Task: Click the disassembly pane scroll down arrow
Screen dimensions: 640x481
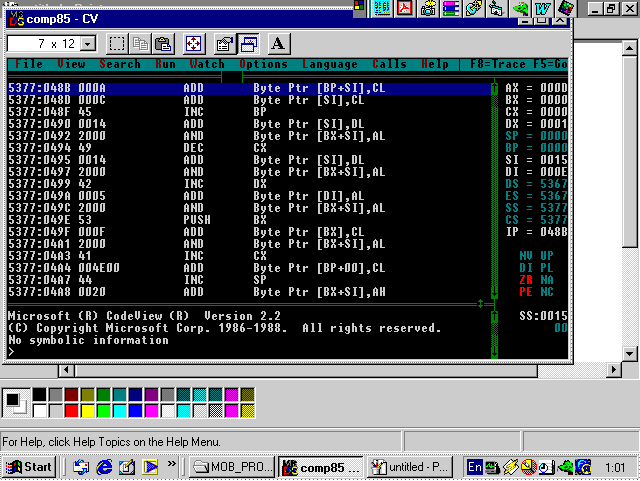Action: pyautogui.click(x=494, y=292)
